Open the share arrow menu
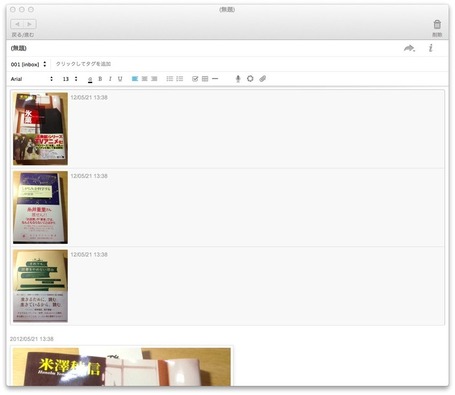The image size is (455, 395). click(409, 48)
